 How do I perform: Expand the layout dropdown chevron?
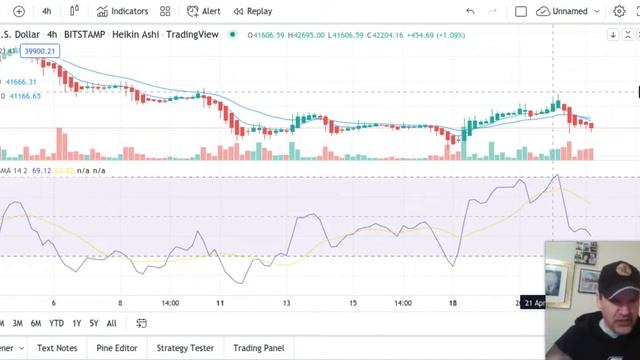click(x=597, y=12)
